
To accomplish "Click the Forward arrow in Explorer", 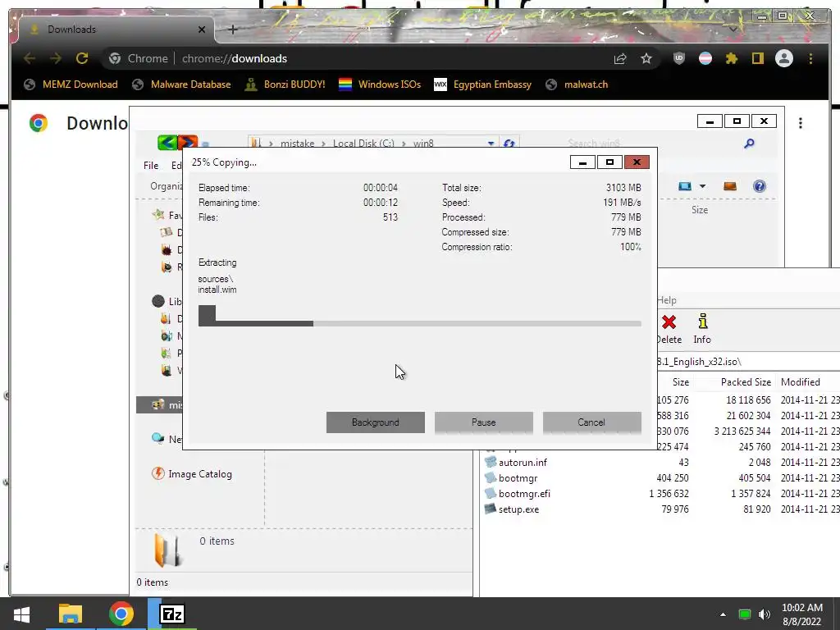I will click(x=188, y=143).
